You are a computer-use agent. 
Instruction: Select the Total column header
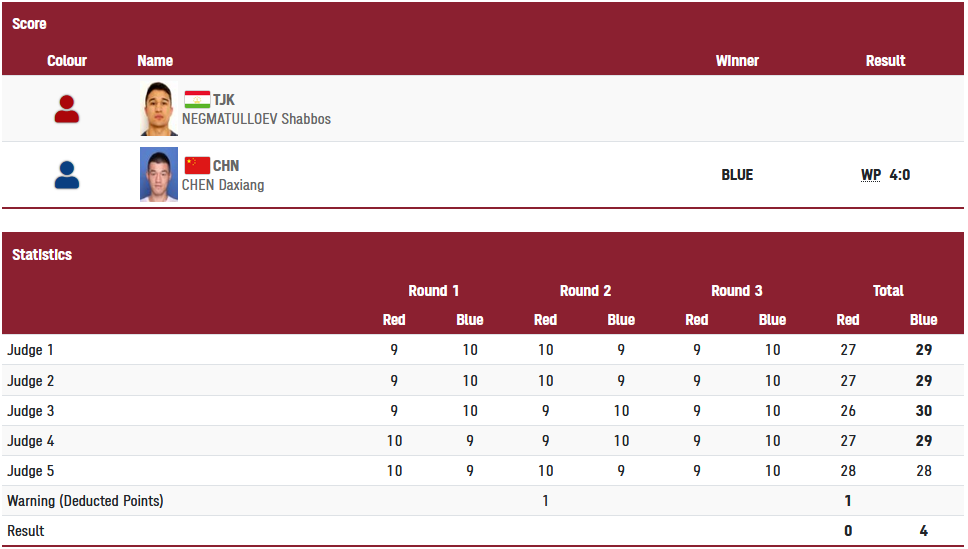888,291
